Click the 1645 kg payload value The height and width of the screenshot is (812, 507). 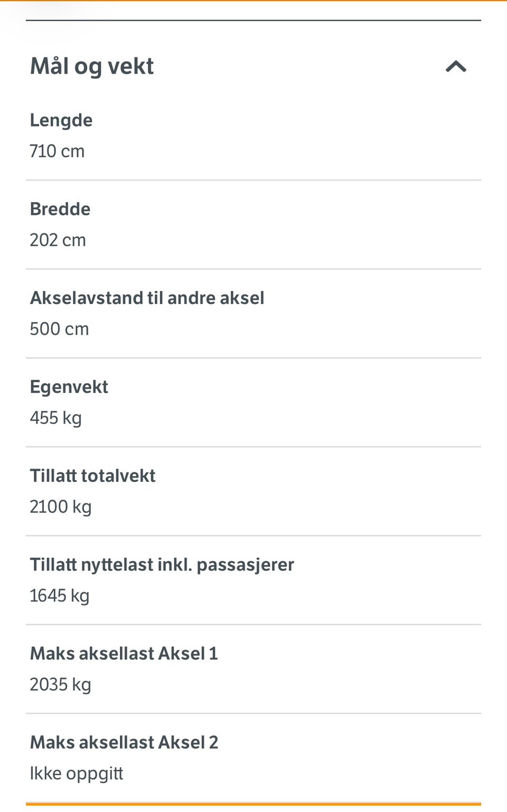(x=60, y=596)
